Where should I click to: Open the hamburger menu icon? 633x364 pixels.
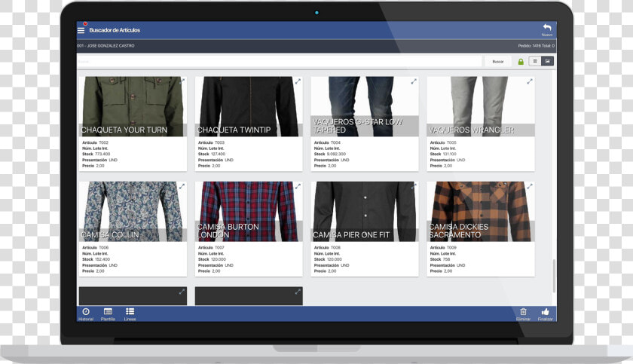81,30
